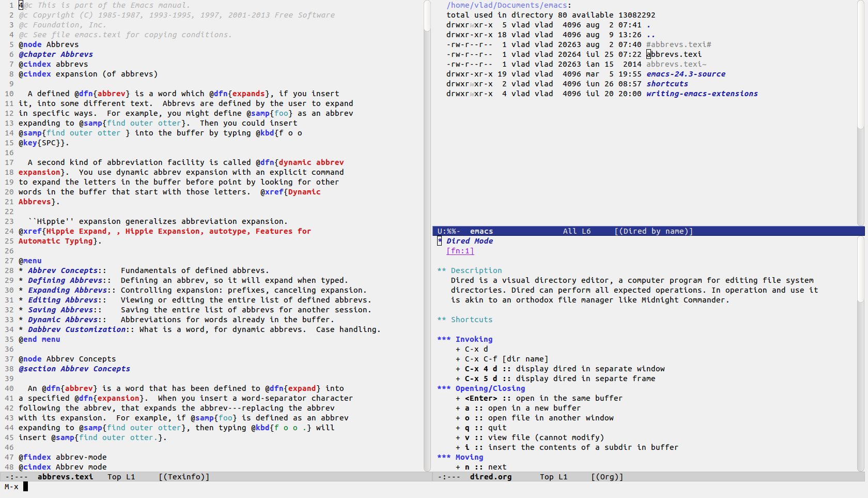Click the @node Abbrev Concepts line
The width and height of the screenshot is (868, 498).
click(x=67, y=359)
